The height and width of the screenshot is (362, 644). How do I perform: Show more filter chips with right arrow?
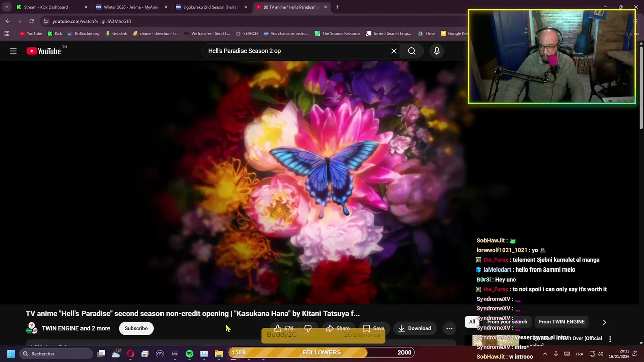604,322
